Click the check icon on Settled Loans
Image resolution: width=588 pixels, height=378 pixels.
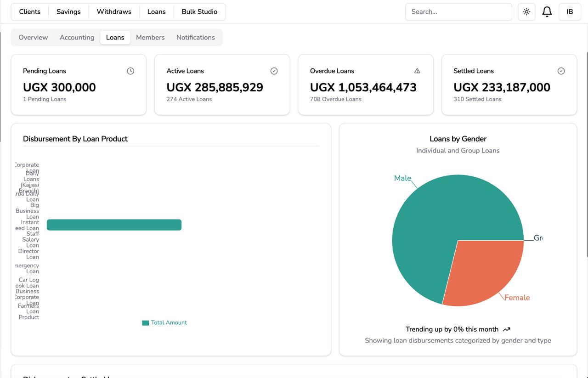tap(561, 71)
